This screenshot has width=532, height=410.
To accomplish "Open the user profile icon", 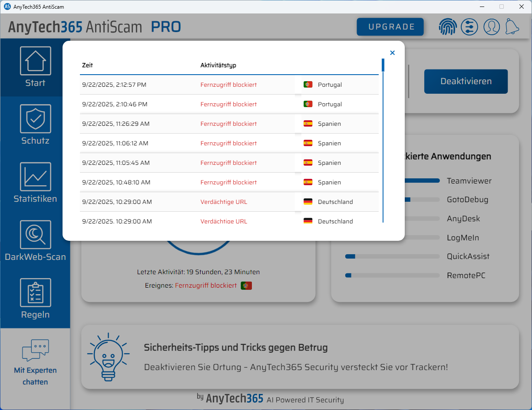I will point(491,26).
